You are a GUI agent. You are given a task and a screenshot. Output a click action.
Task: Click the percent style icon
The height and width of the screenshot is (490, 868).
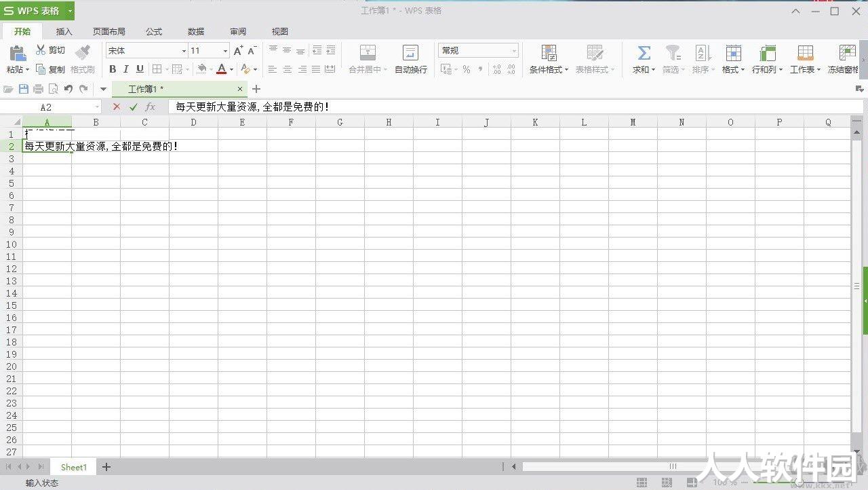point(467,69)
